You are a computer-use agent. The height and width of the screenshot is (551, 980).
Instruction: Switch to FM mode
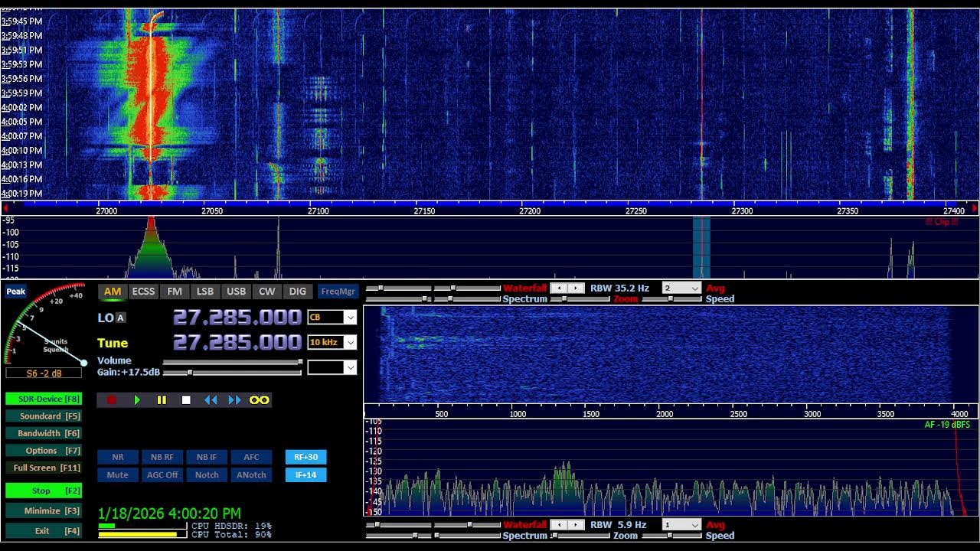click(x=175, y=292)
